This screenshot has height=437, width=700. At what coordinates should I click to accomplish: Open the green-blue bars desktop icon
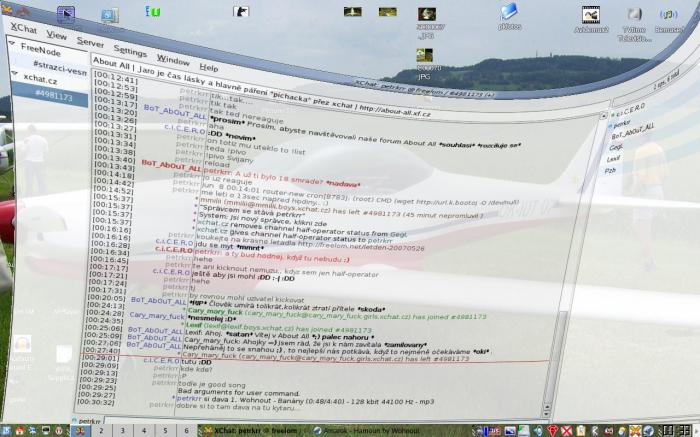pyautogui.click(x=152, y=11)
